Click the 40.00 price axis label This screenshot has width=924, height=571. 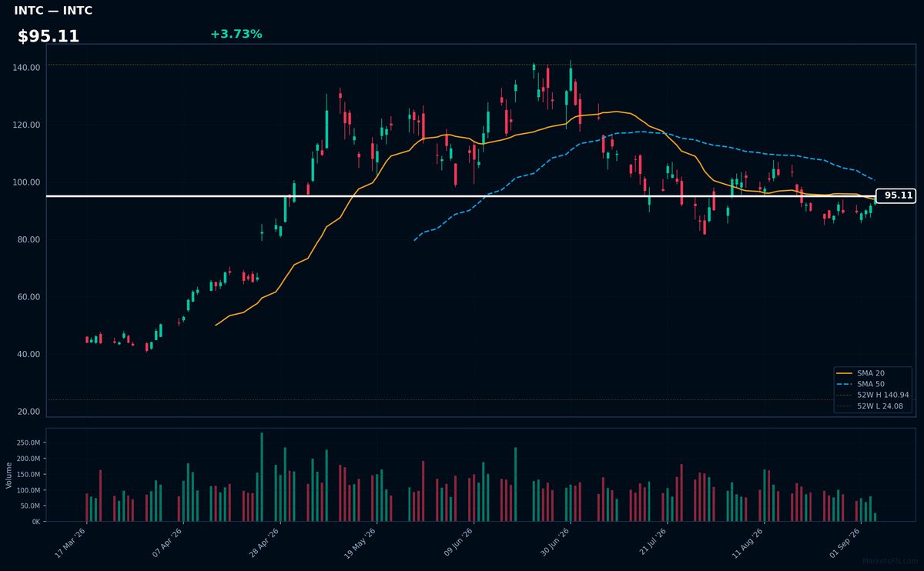coord(29,355)
